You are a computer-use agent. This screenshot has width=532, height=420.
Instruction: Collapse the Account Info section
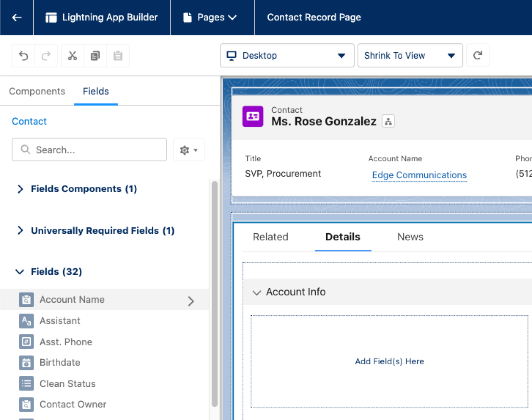click(x=257, y=293)
